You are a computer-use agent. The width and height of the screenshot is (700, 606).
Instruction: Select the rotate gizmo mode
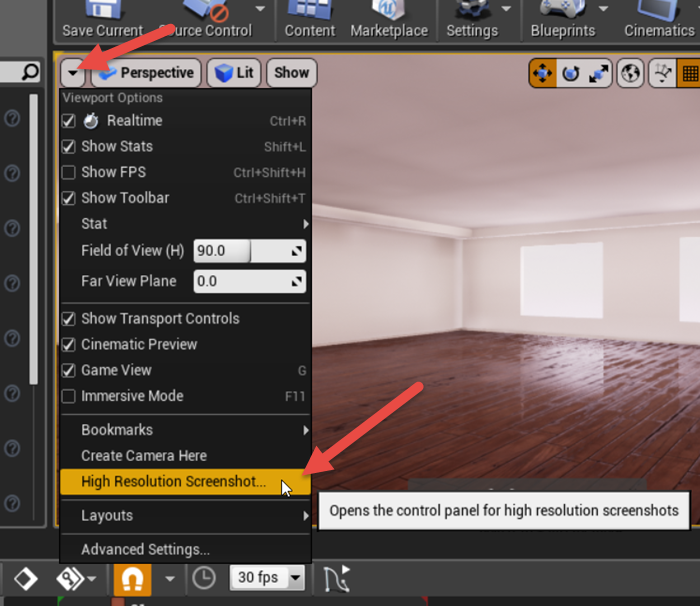click(x=571, y=73)
